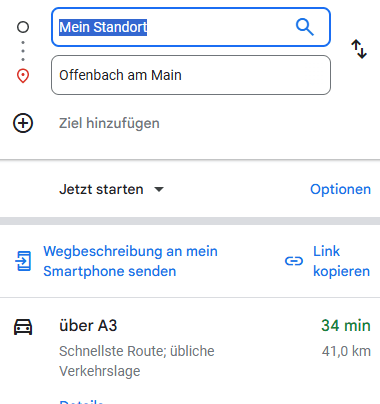Click the 34 min travel time

pyautogui.click(x=346, y=326)
